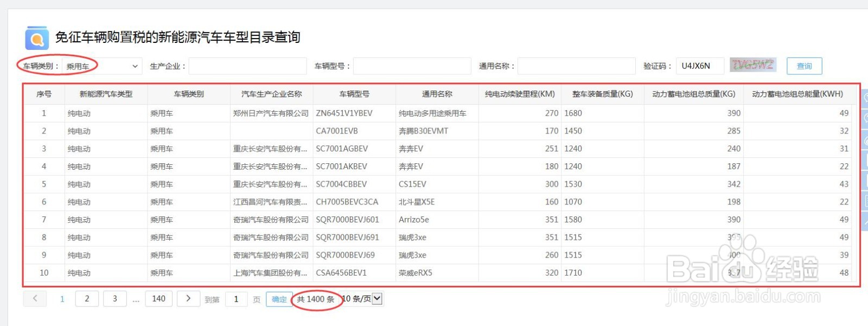Open the 车辆类别 dropdown showing 乘用车
This screenshot has height=326, width=868.
tap(102, 66)
